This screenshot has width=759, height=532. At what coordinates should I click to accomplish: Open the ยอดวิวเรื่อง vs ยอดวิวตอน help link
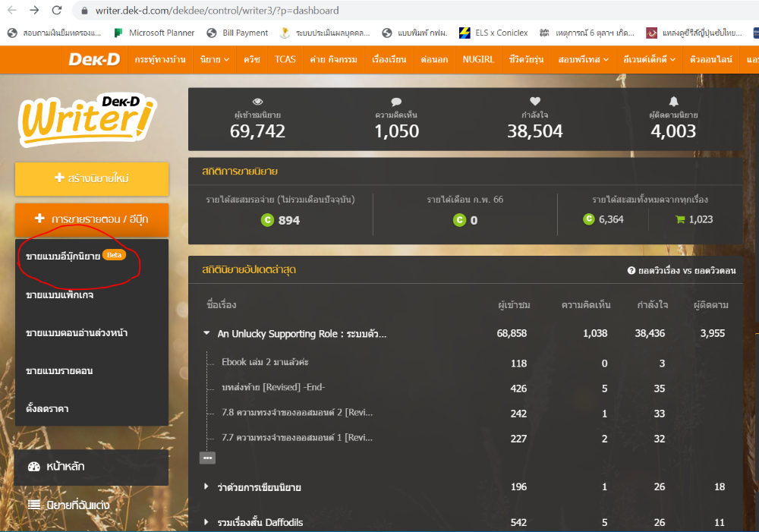[681, 270]
